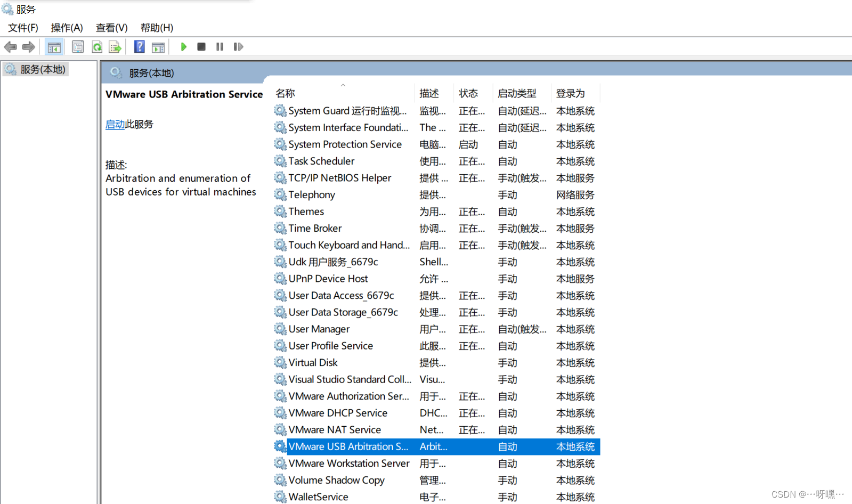This screenshot has width=852, height=504.
Task: Click the Arbit... description cell
Action: tap(433, 446)
